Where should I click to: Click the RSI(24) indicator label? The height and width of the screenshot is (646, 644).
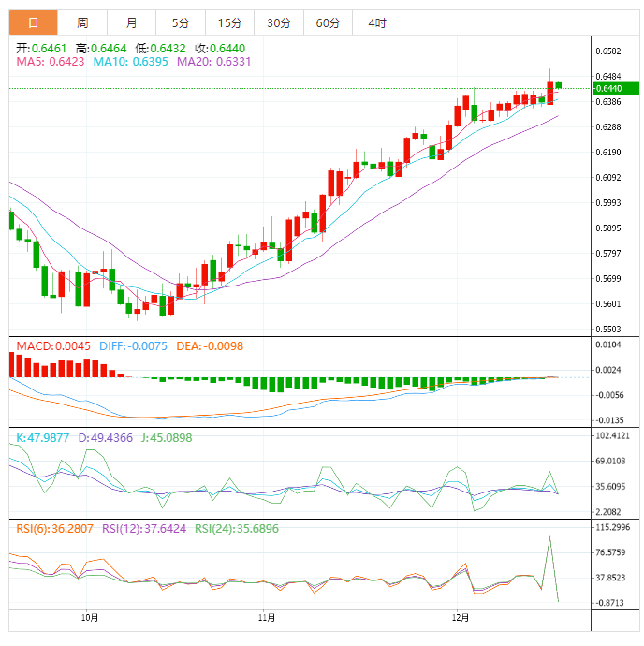237,529
